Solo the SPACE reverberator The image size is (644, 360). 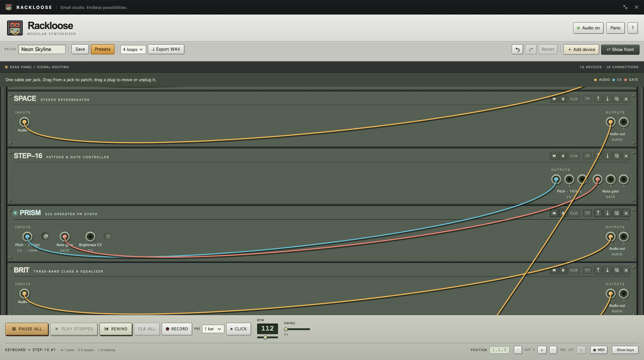(x=563, y=99)
